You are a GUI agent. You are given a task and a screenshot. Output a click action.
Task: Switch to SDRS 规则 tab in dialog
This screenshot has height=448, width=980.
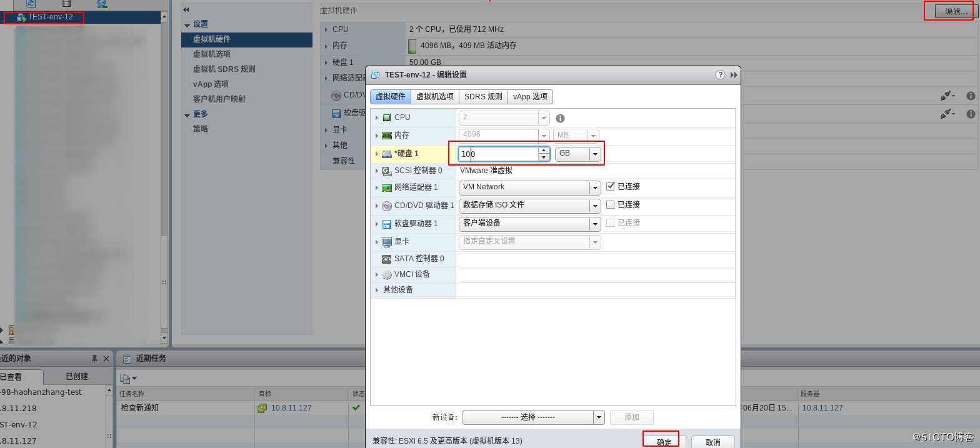[483, 97]
